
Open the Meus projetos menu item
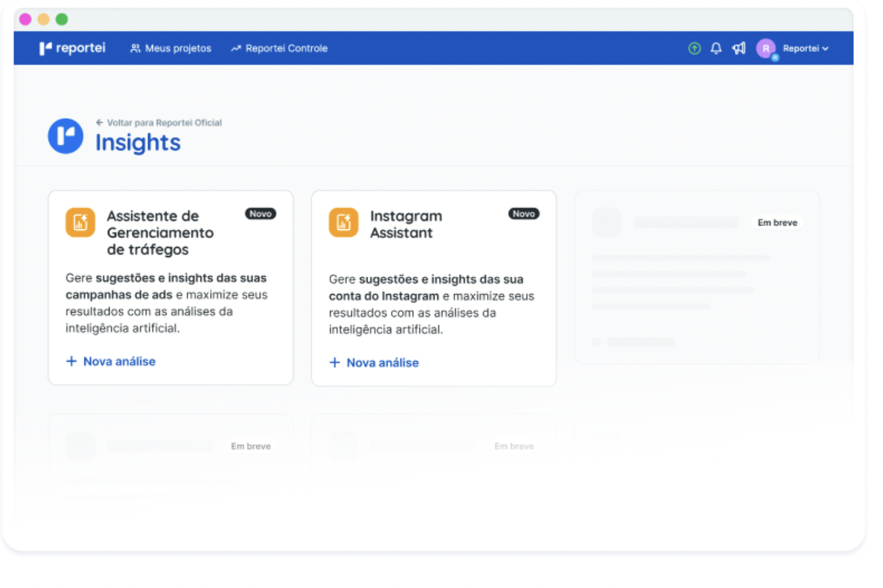[178, 48]
